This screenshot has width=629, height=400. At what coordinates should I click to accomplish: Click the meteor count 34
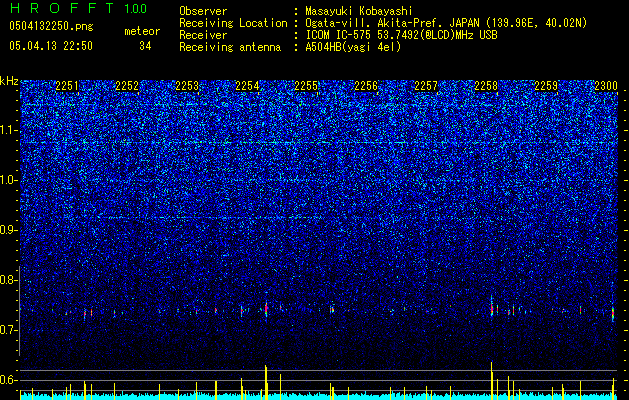(x=145, y=46)
